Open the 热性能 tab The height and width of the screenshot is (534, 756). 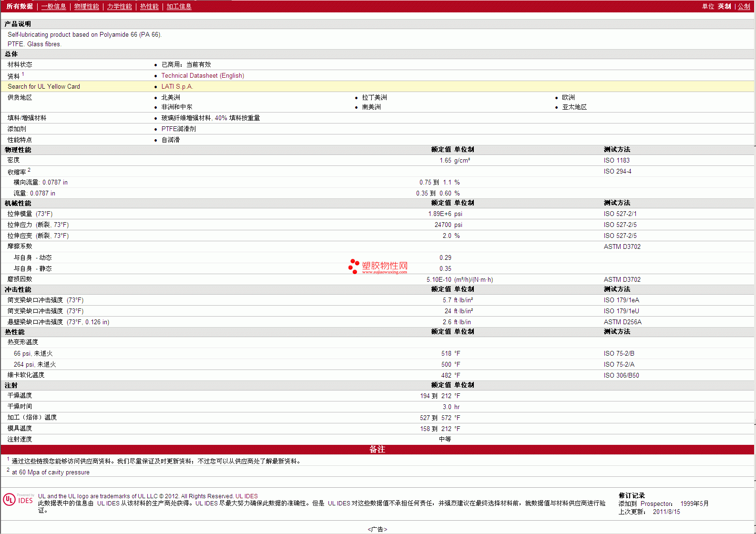pyautogui.click(x=149, y=6)
